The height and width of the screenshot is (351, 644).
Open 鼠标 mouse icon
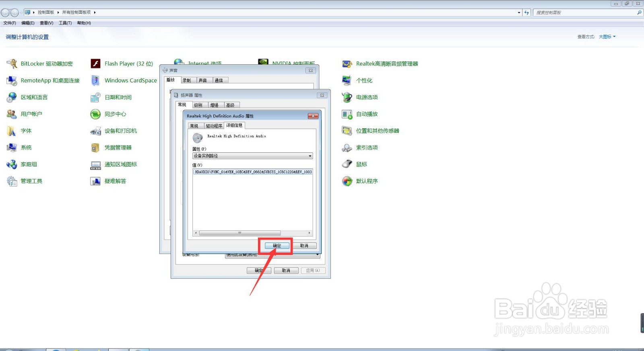pyautogui.click(x=347, y=164)
